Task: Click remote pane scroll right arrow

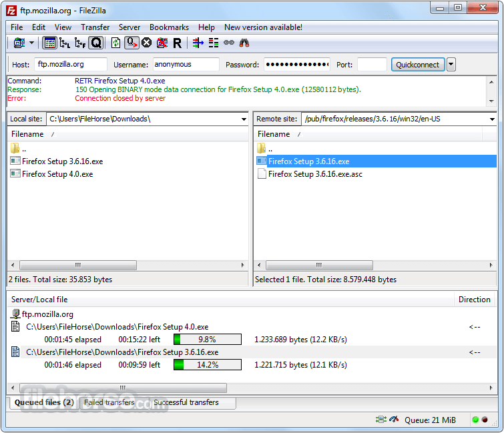Action: 491,266
